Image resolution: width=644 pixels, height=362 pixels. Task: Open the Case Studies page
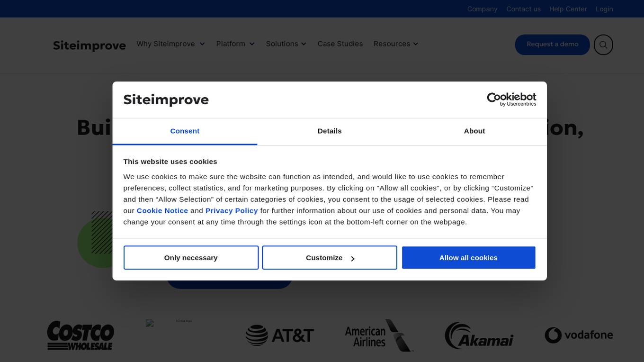click(x=340, y=44)
